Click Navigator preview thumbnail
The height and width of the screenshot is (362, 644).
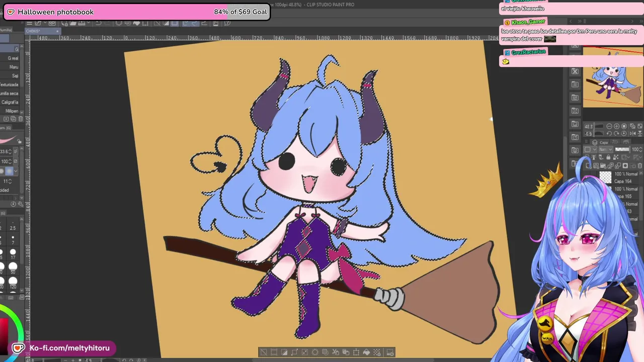[613, 77]
